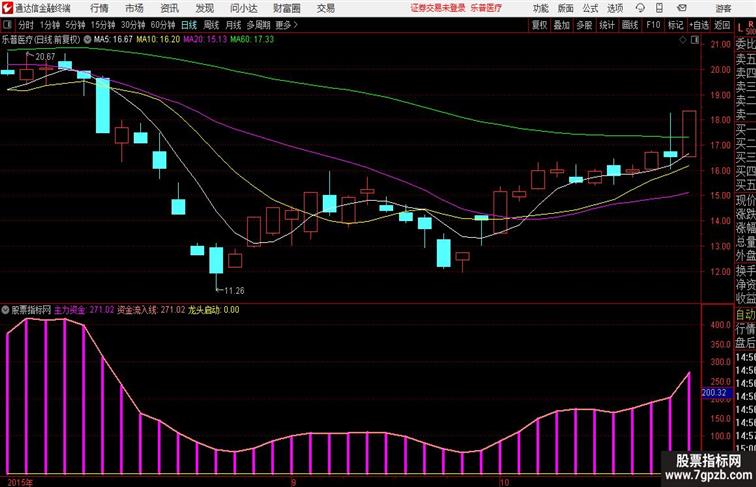Open the 公式 menu
756x487 pixels.
[x=590, y=8]
